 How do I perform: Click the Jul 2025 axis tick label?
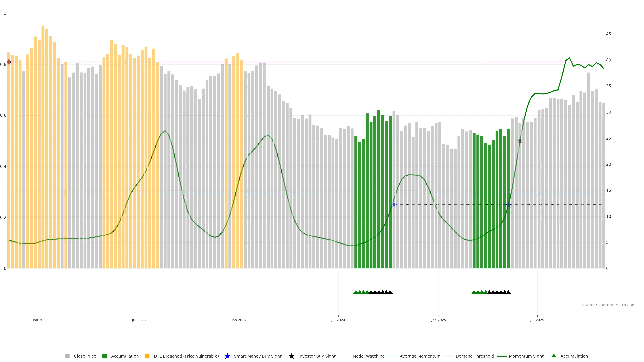[x=537, y=320]
